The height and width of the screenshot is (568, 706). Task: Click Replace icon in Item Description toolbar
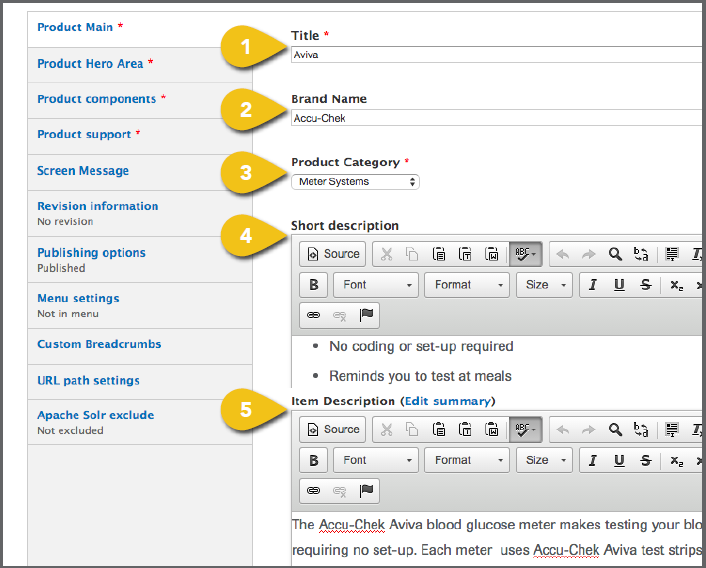pyautogui.click(x=641, y=430)
